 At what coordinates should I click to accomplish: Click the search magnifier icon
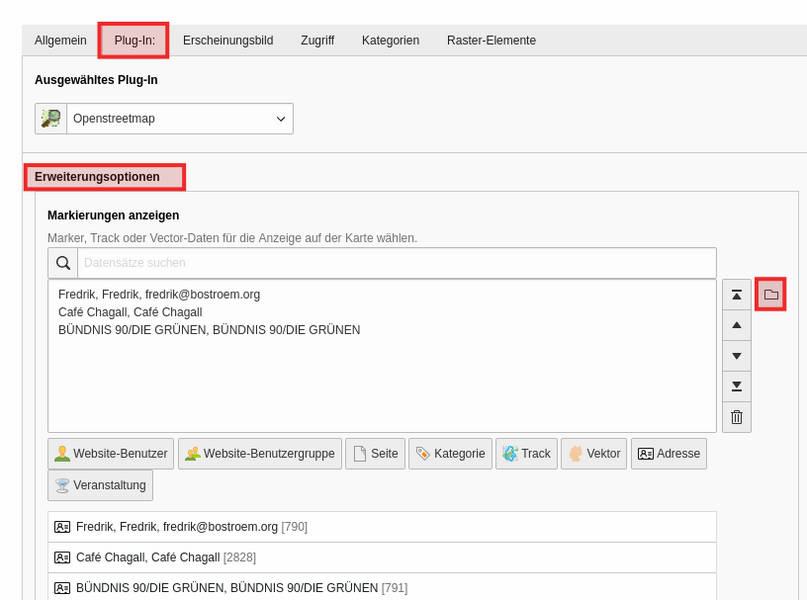63,263
